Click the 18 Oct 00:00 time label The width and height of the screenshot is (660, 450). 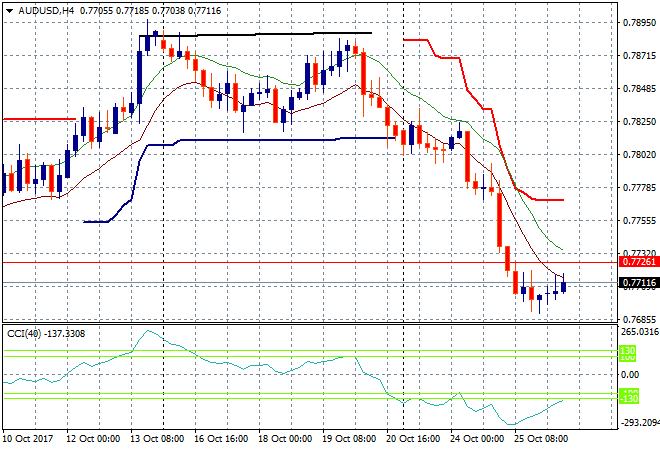[285, 439]
